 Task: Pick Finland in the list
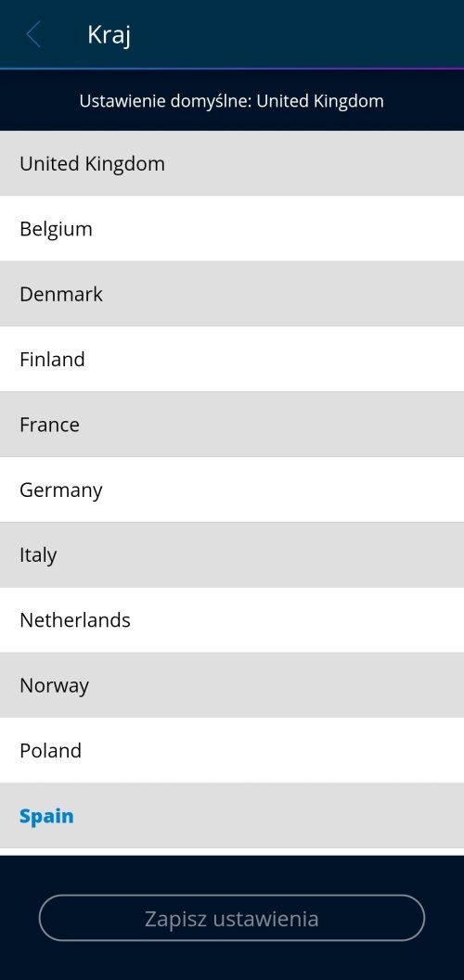click(232, 359)
